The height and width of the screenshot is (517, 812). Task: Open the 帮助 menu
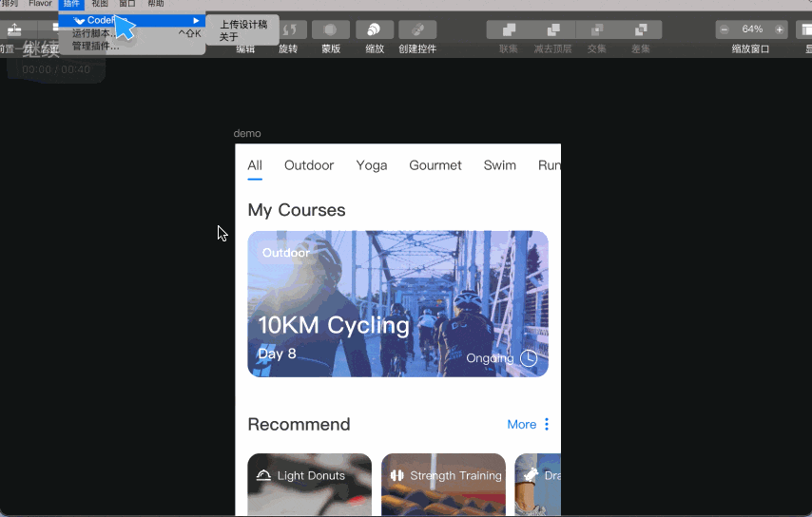[x=156, y=4]
